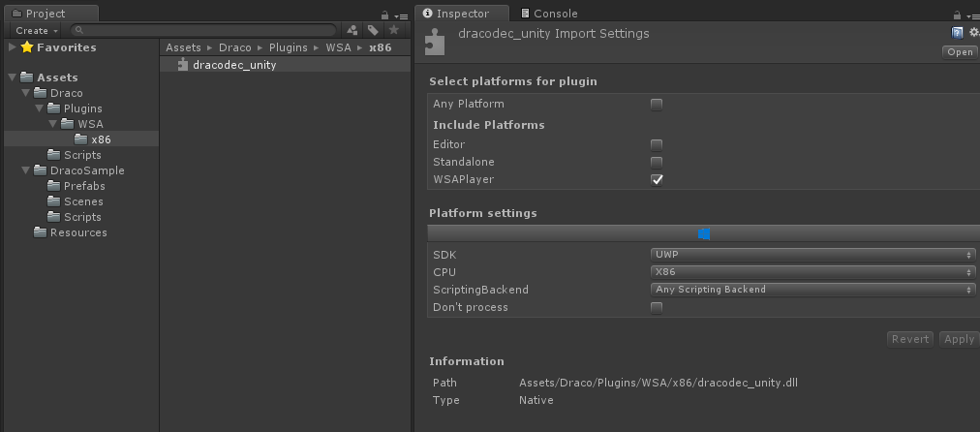Select the Windows Store platform tab icon
The image size is (980, 432).
[704, 233]
